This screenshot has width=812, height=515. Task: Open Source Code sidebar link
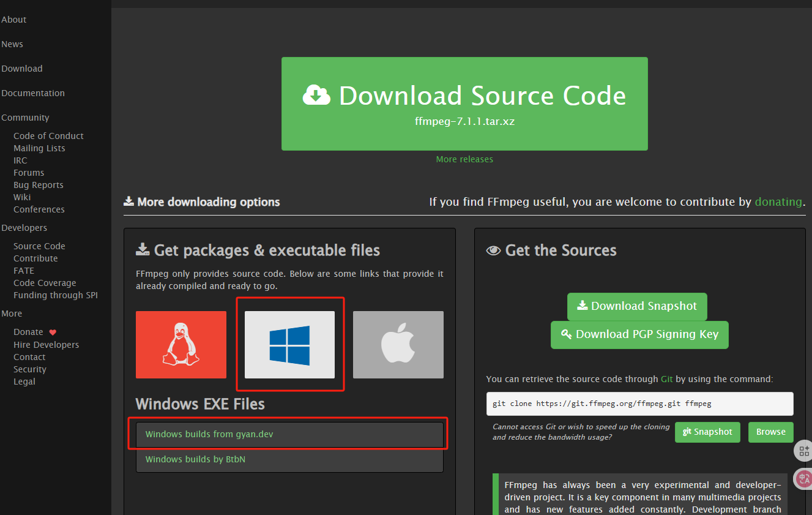pyautogui.click(x=39, y=246)
